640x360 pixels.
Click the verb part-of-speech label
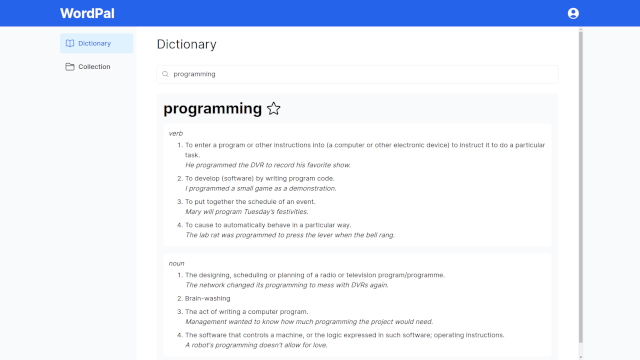pyautogui.click(x=176, y=133)
